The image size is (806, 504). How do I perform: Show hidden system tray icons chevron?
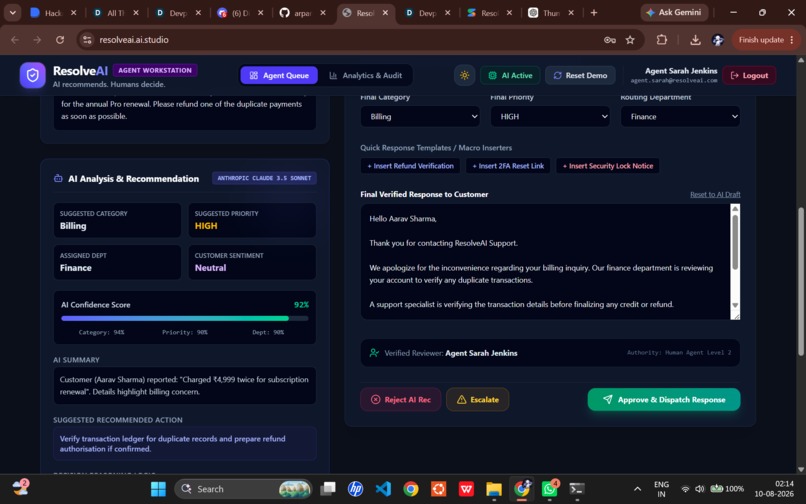tap(637, 489)
